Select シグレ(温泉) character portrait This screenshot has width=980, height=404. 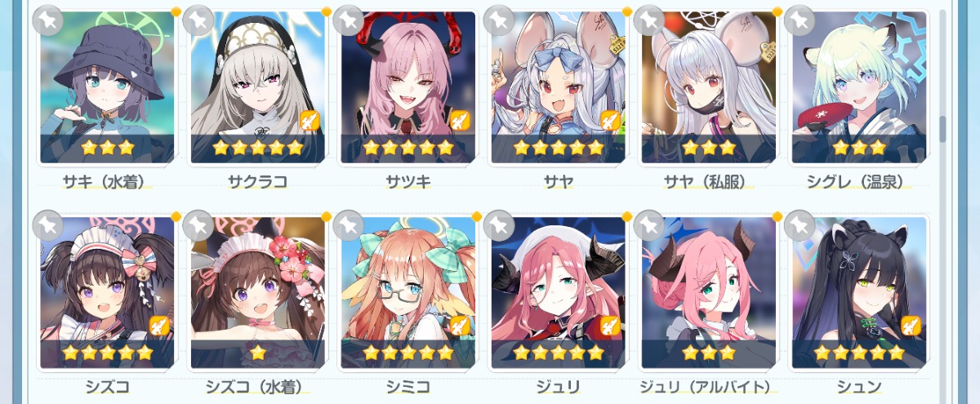tap(859, 86)
